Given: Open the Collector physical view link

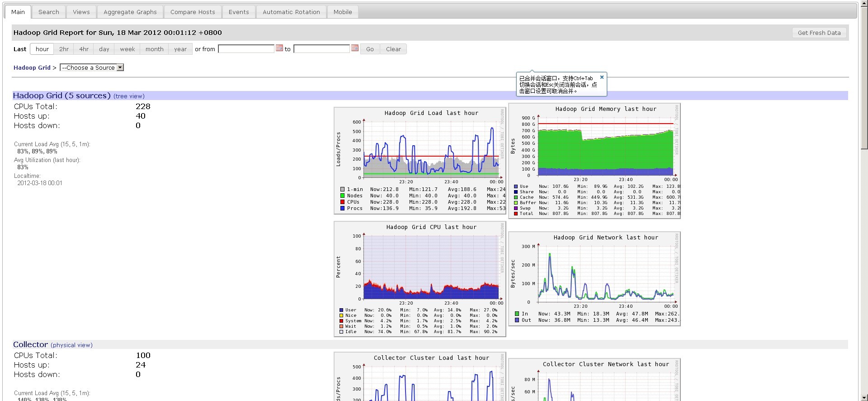Looking at the screenshot, I should pyautogui.click(x=71, y=345).
